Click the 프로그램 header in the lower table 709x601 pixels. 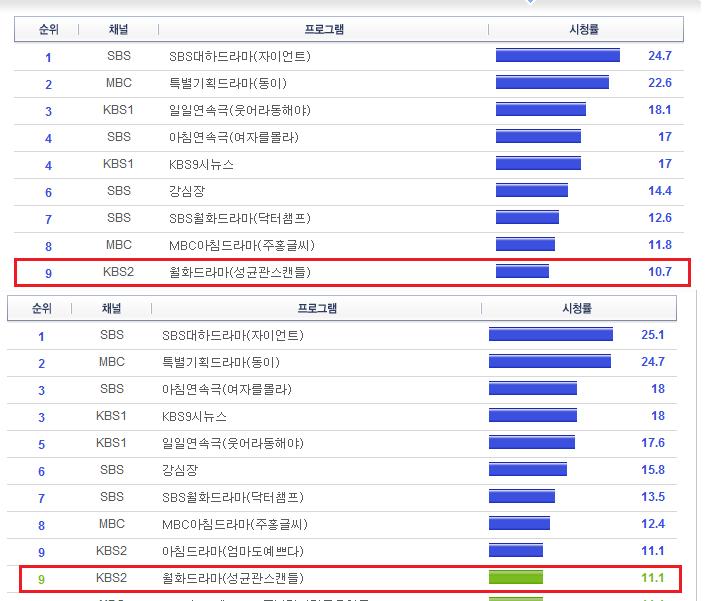317,308
